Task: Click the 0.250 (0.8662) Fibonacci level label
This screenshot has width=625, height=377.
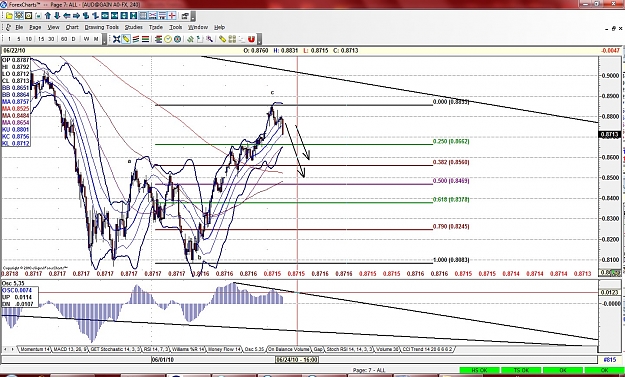Action: (x=451, y=141)
